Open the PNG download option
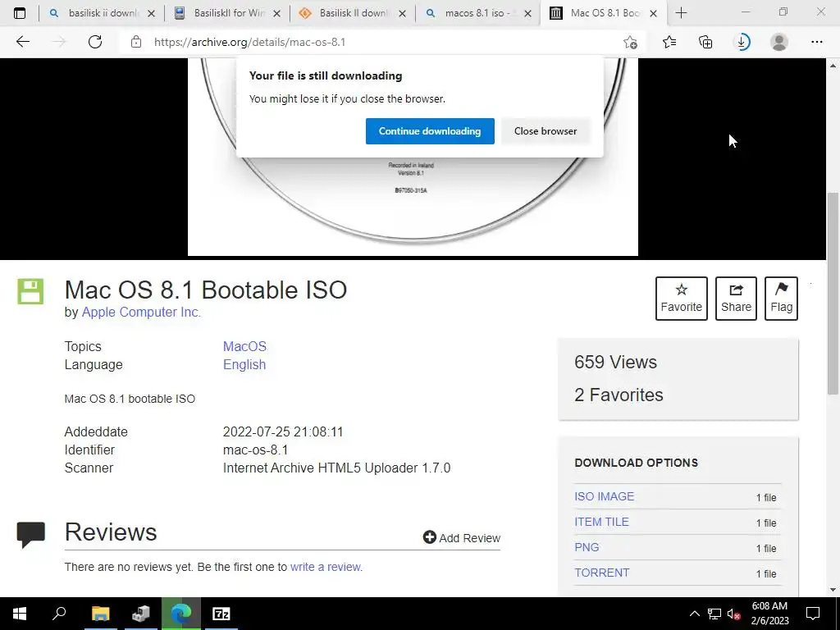The width and height of the screenshot is (840, 630). [x=587, y=547]
